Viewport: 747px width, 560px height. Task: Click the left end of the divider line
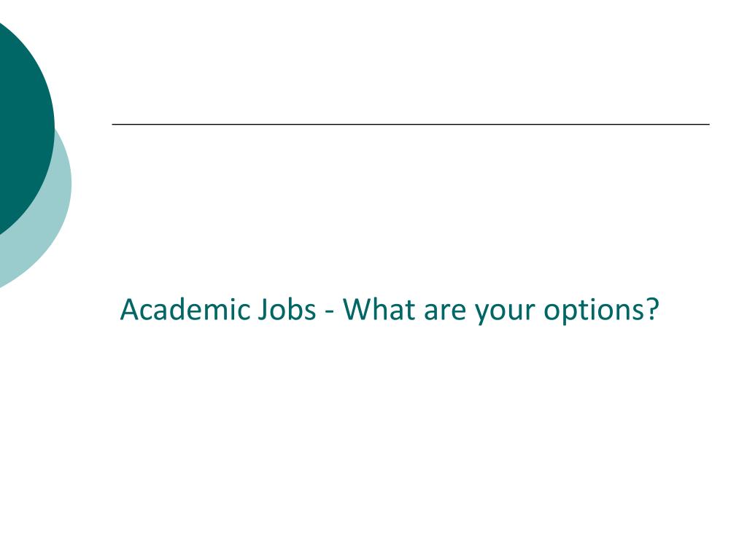(113, 124)
